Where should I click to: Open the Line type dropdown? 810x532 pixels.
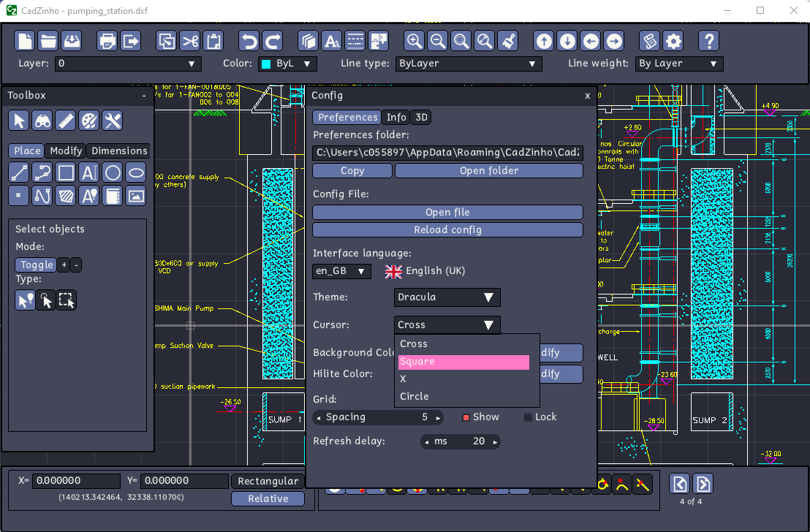[468, 64]
